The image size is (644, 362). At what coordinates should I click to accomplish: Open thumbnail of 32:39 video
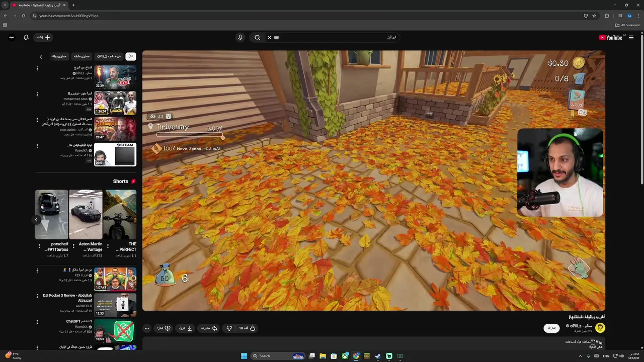pos(115,77)
